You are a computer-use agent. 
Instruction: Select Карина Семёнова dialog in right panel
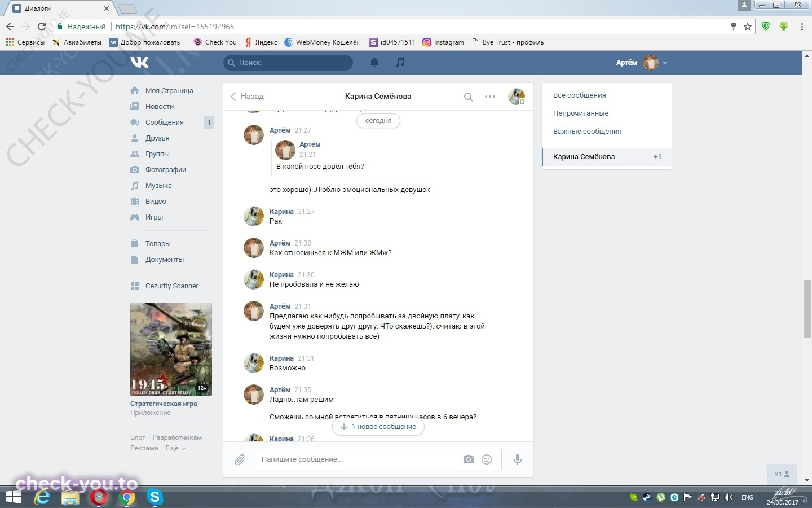(x=606, y=157)
